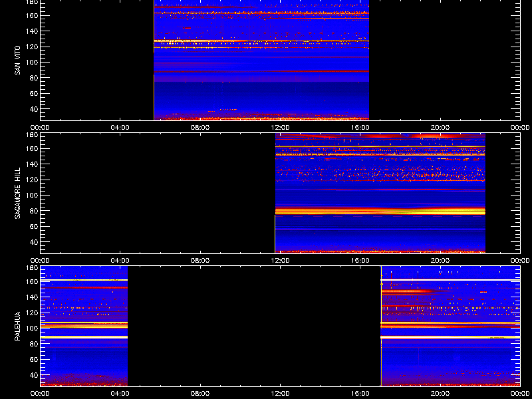Click 12:00 time label under SAGAMORE HILL plot
This screenshot has height=399, width=532.
click(280, 261)
